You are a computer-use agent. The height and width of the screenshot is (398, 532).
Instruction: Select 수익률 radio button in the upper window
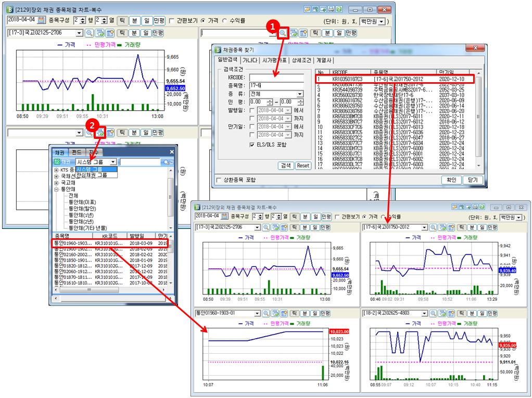coord(224,21)
